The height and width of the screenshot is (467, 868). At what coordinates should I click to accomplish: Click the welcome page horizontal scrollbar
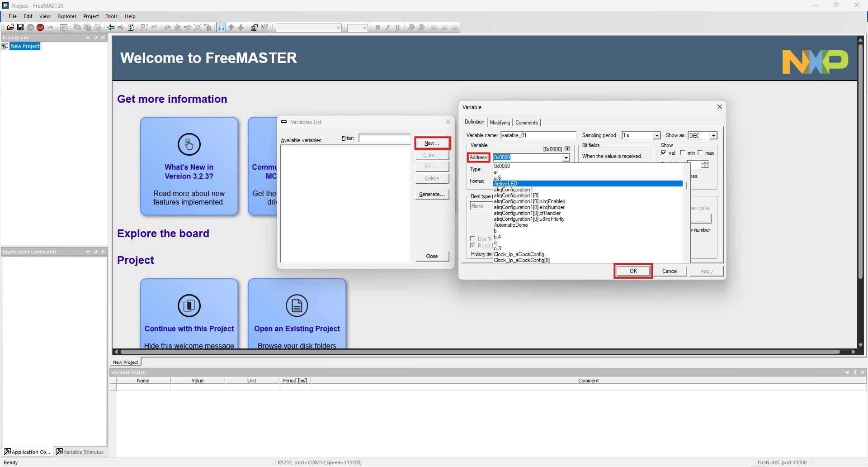[480, 352]
